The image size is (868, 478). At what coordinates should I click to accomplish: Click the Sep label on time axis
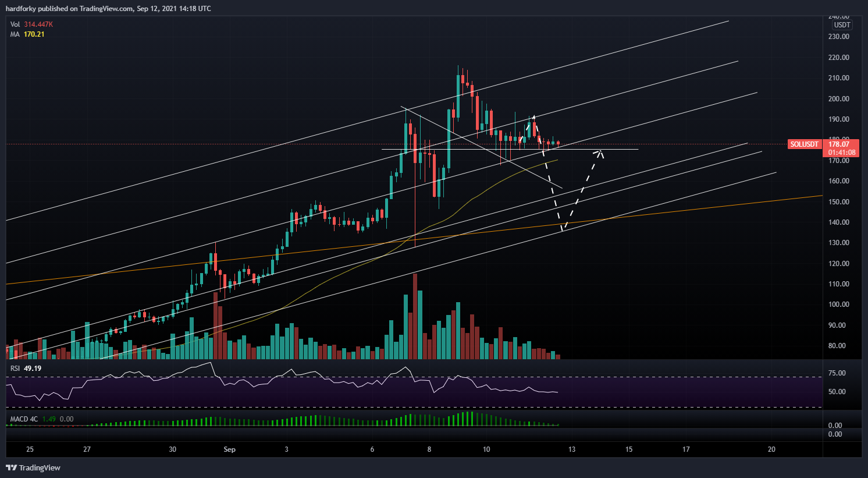(229, 449)
